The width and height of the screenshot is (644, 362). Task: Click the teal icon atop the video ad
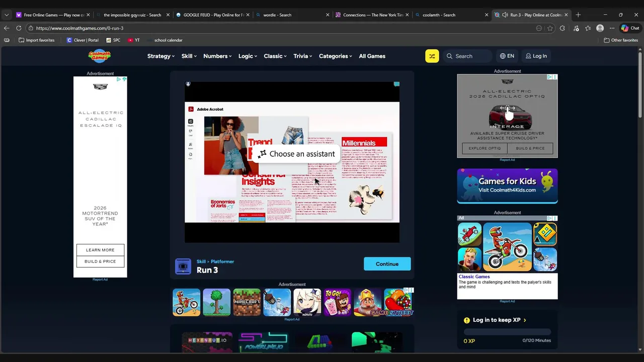click(396, 84)
